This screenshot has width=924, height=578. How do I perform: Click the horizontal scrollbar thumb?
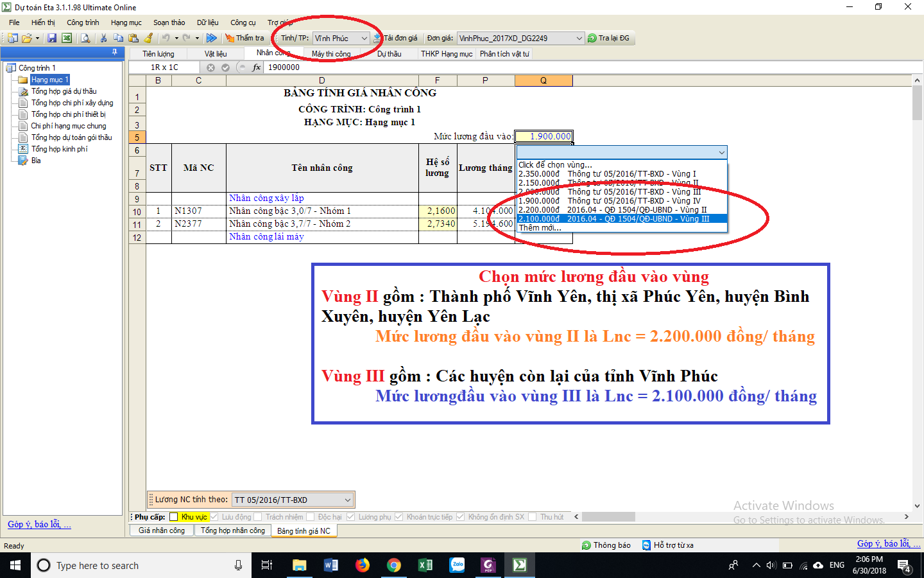(608, 517)
